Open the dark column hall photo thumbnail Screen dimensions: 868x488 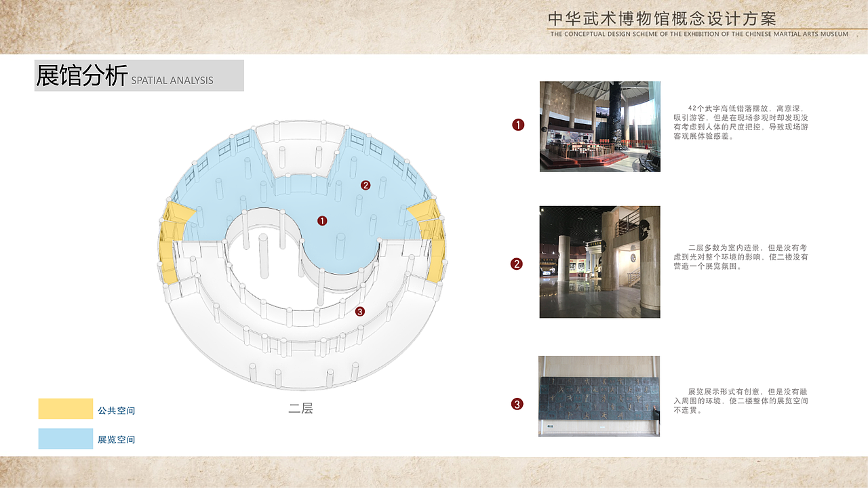(599, 262)
